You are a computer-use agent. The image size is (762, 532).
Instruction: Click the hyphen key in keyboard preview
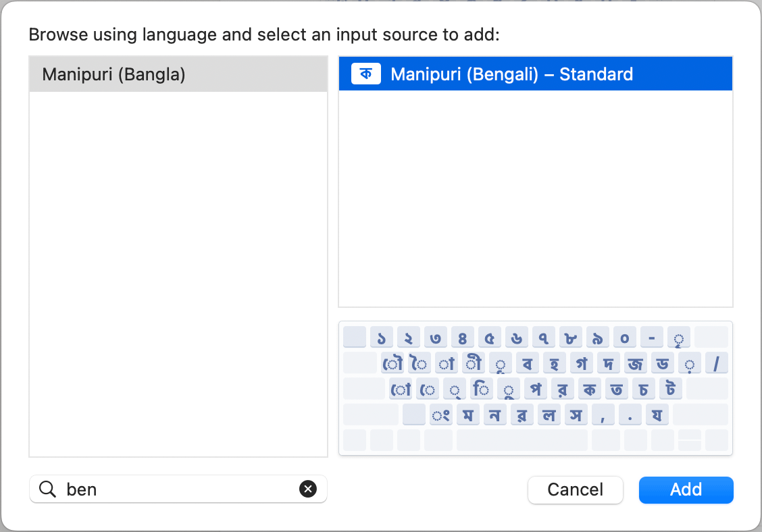click(x=652, y=337)
